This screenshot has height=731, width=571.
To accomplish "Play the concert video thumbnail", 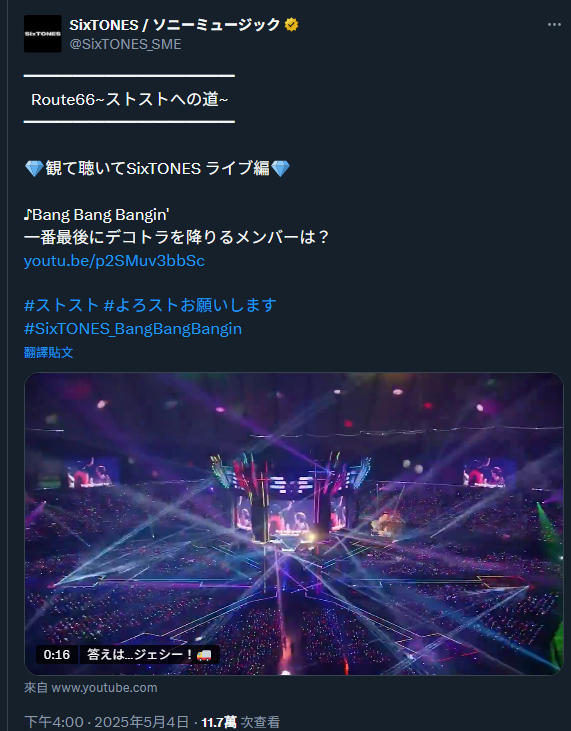I will 294,524.
